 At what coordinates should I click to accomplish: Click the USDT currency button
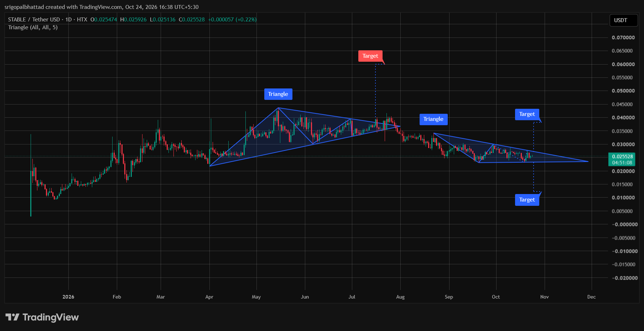623,20
